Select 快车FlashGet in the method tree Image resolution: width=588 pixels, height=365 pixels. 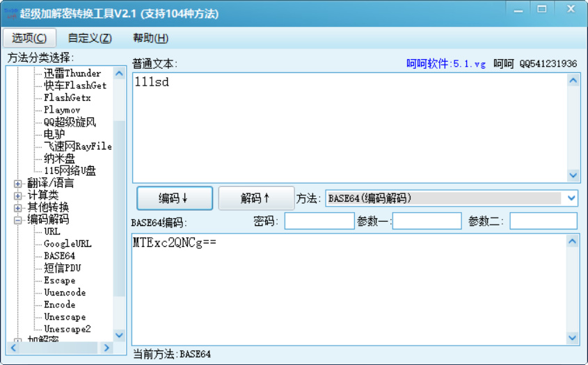point(75,86)
